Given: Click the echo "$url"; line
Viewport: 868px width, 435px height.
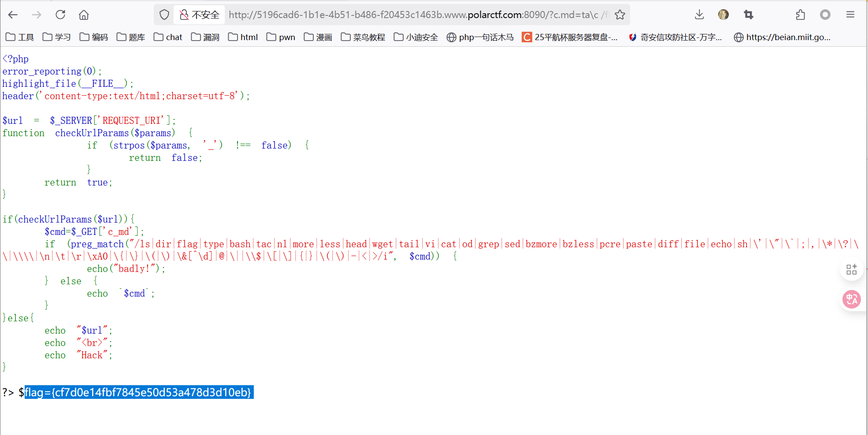Looking at the screenshot, I should click(78, 331).
